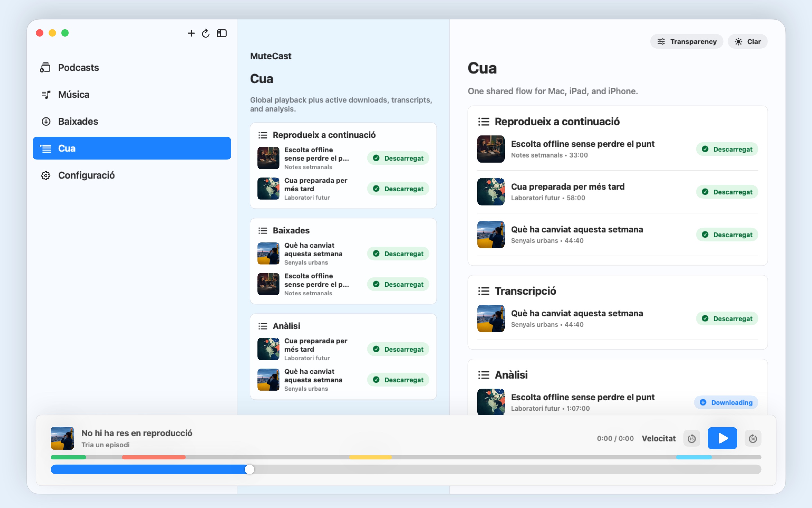
Task: Open Configuració in the sidebar
Action: tap(132, 175)
